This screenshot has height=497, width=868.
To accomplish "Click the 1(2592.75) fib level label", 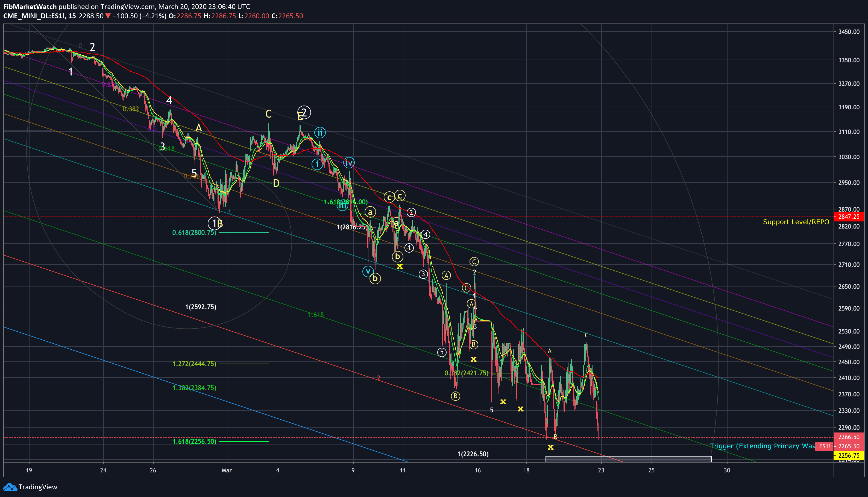I will 201,307.
